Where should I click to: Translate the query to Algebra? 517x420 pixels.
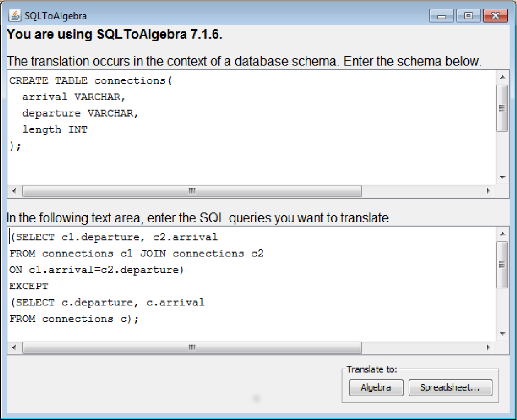[x=376, y=387]
